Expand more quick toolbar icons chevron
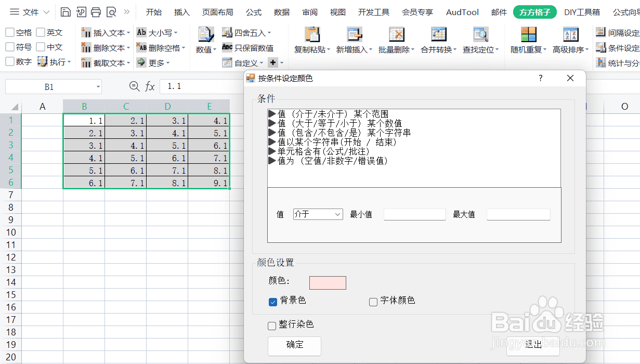 pyautogui.click(x=126, y=11)
